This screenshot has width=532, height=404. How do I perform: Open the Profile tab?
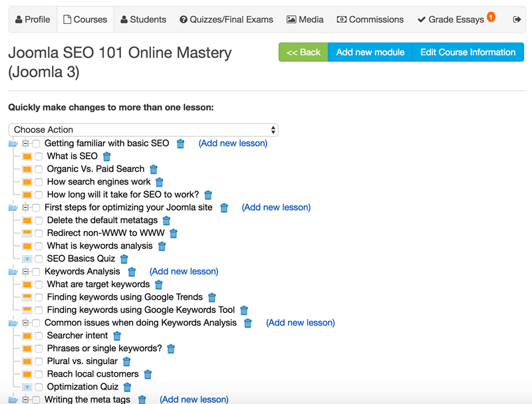pos(33,19)
